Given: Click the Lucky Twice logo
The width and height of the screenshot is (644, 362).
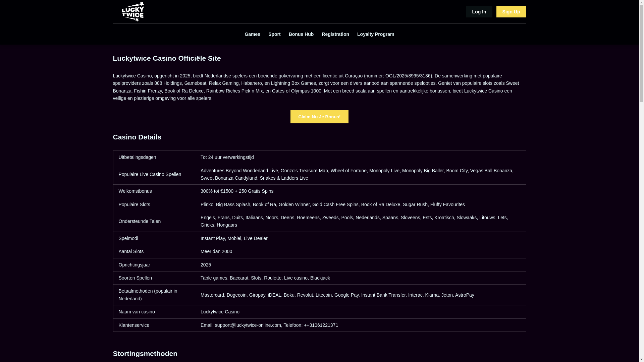Looking at the screenshot, I should coord(133,12).
